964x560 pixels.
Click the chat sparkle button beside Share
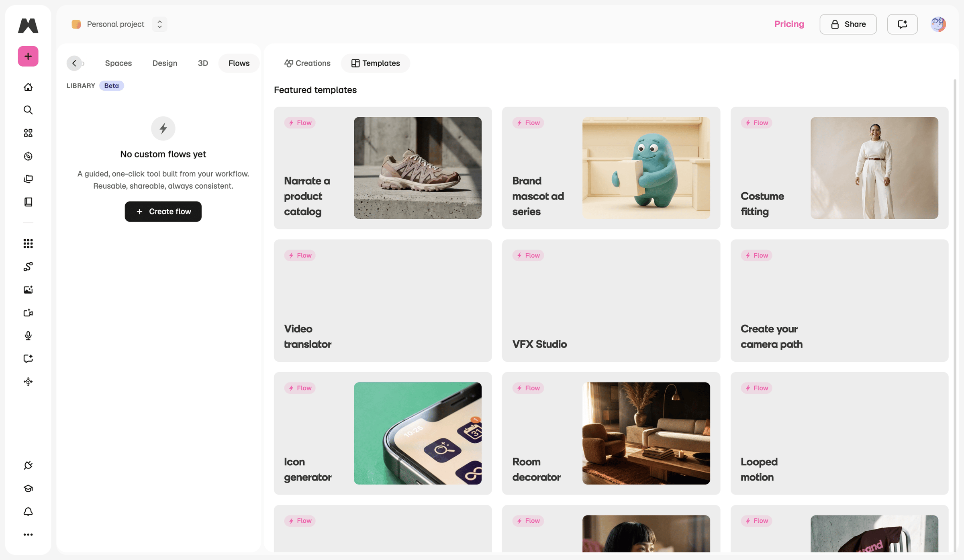(903, 24)
